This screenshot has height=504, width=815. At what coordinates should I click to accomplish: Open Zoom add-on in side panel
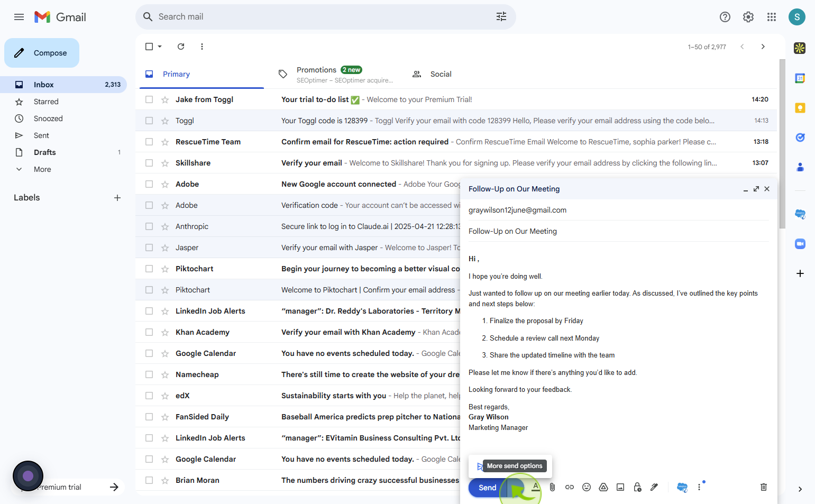(x=800, y=244)
